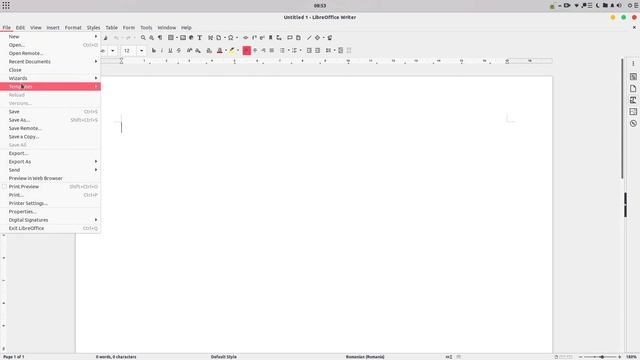The height and width of the screenshot is (360, 640).
Task: Choose Print... from the File menu
Action: click(x=50, y=195)
